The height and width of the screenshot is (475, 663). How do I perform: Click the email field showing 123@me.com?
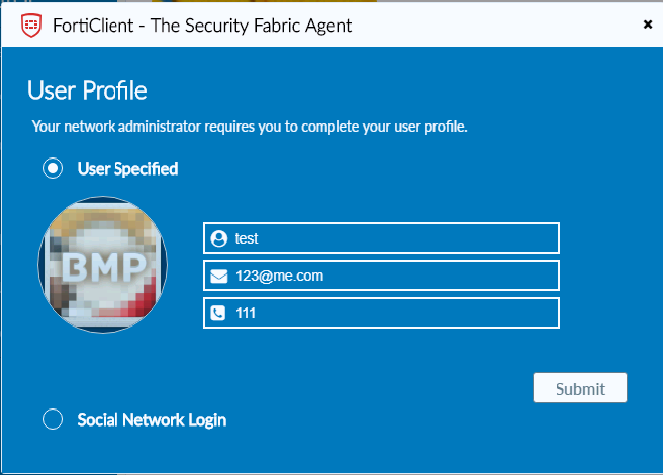click(x=381, y=276)
